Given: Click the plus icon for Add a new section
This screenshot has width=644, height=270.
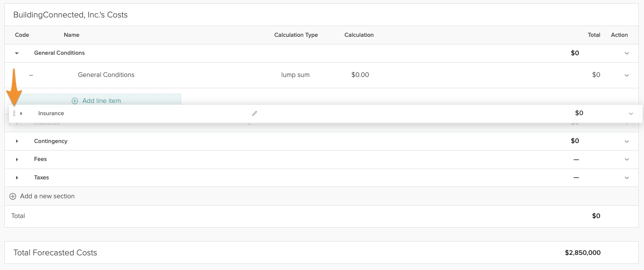Looking at the screenshot, I should 13,196.
